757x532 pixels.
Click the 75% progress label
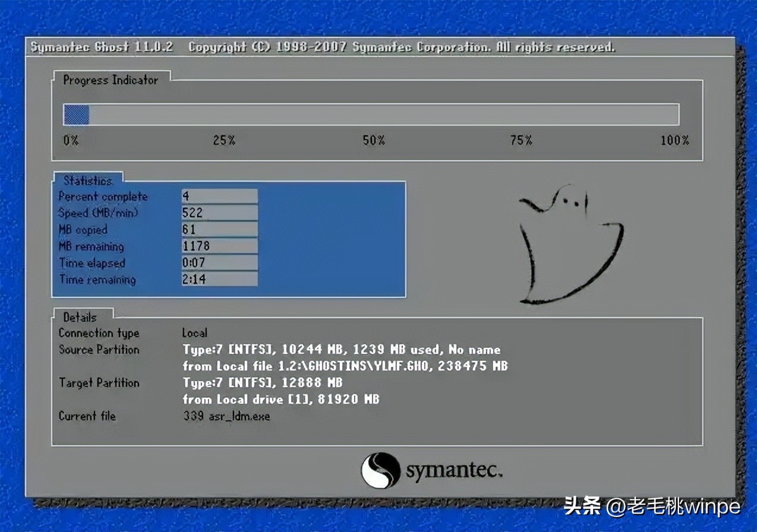point(521,141)
